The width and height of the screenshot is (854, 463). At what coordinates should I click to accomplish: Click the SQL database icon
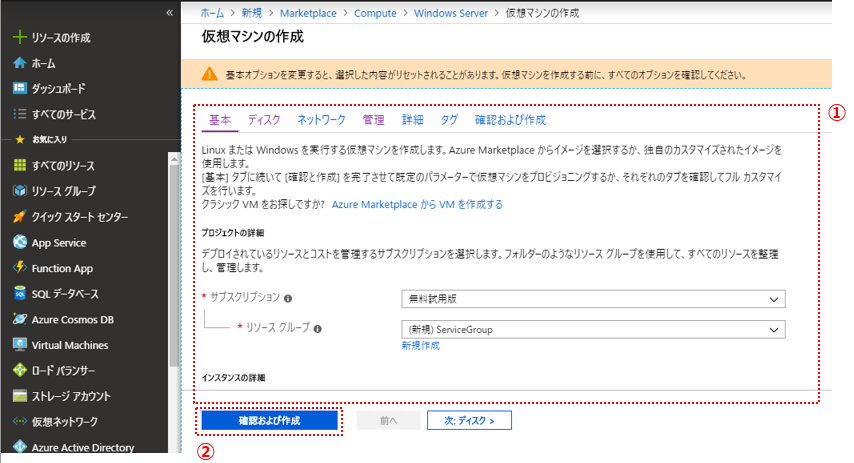(20, 293)
